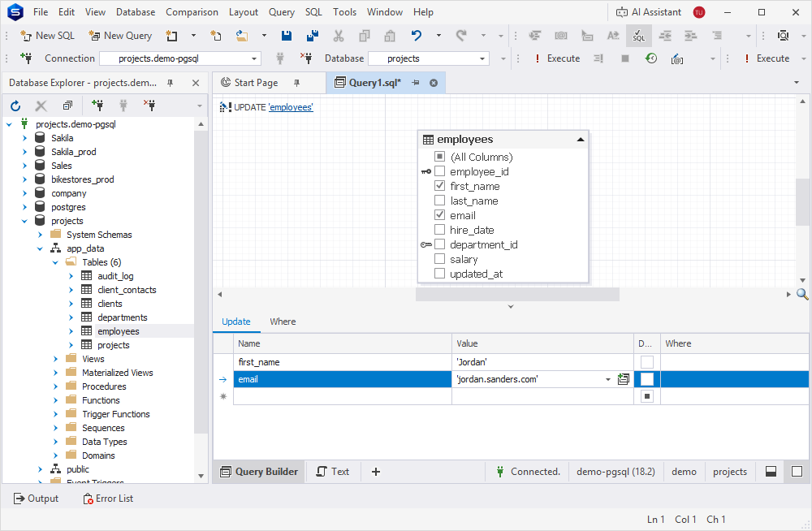The height and width of the screenshot is (531, 812).
Task: Click the Cut scissors icon
Action: (x=339, y=36)
